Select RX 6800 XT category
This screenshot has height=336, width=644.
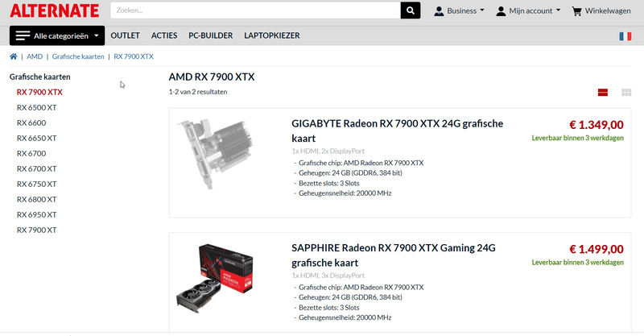[x=36, y=200]
